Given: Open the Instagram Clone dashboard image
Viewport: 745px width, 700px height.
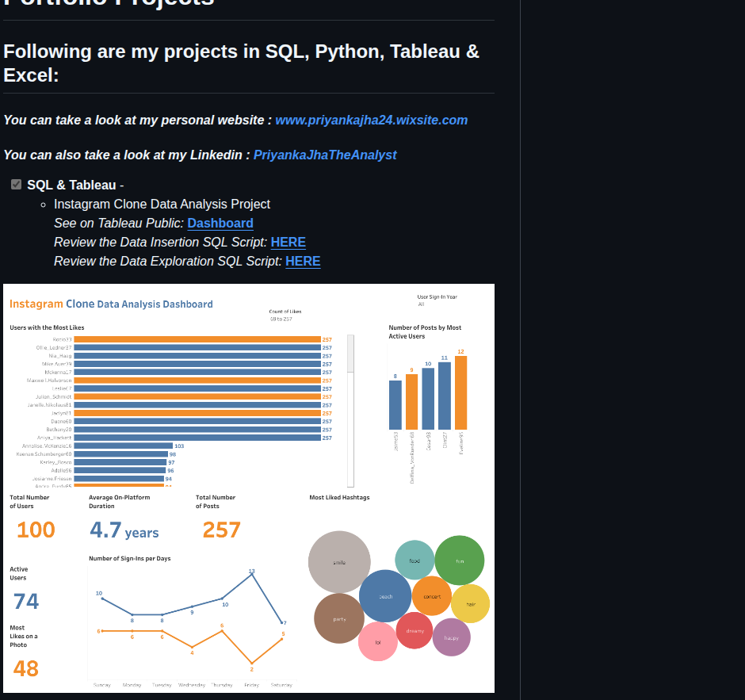Looking at the screenshot, I should [249, 488].
